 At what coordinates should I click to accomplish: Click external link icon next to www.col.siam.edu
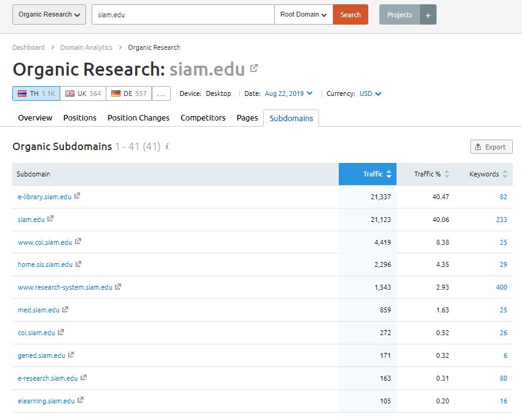(x=78, y=242)
